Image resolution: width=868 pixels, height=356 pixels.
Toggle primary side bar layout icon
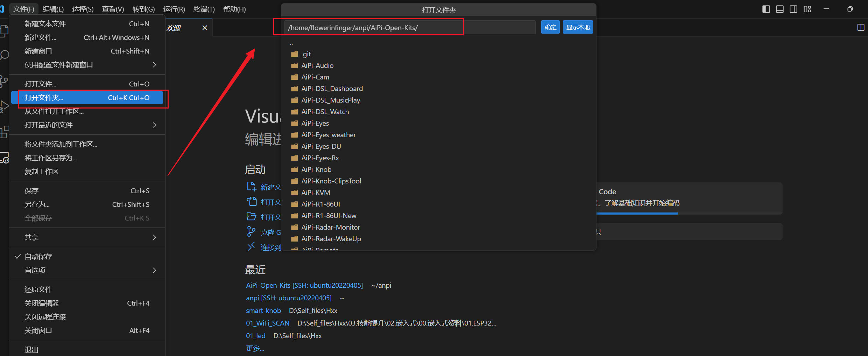(766, 9)
